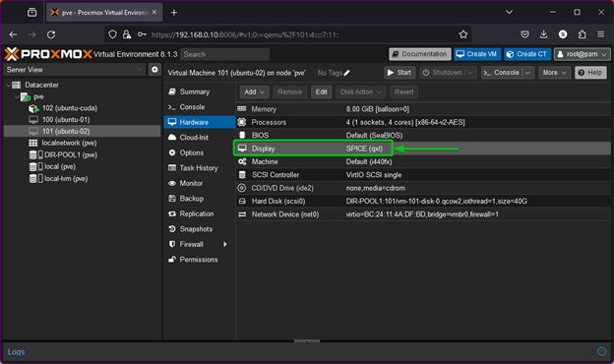Image resolution: width=614 pixels, height=364 pixels.
Task: Expand the Firewall submenu arrow
Action: (225, 244)
